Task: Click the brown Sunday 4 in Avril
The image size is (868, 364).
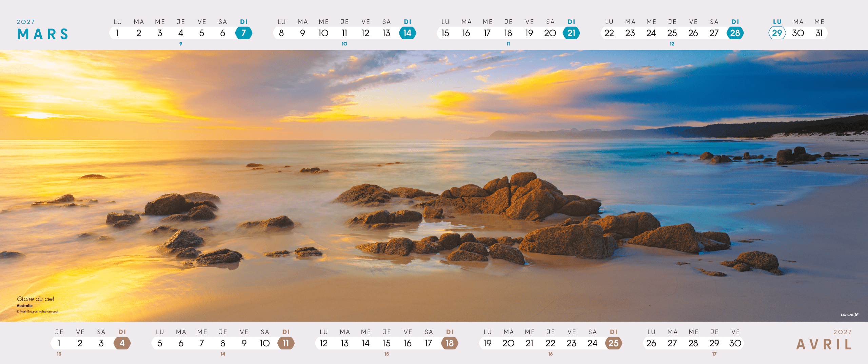Action: click(122, 343)
